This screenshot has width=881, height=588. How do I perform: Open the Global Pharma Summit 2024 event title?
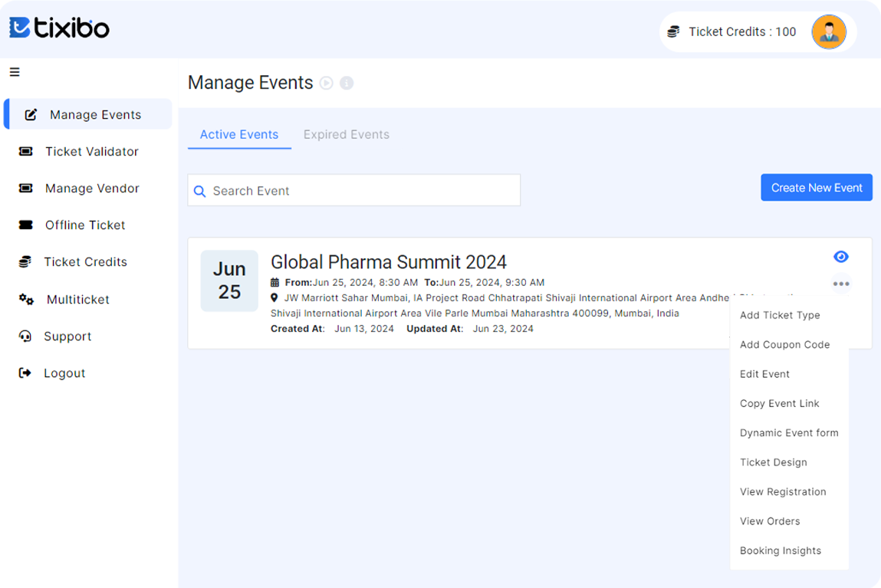(x=388, y=262)
